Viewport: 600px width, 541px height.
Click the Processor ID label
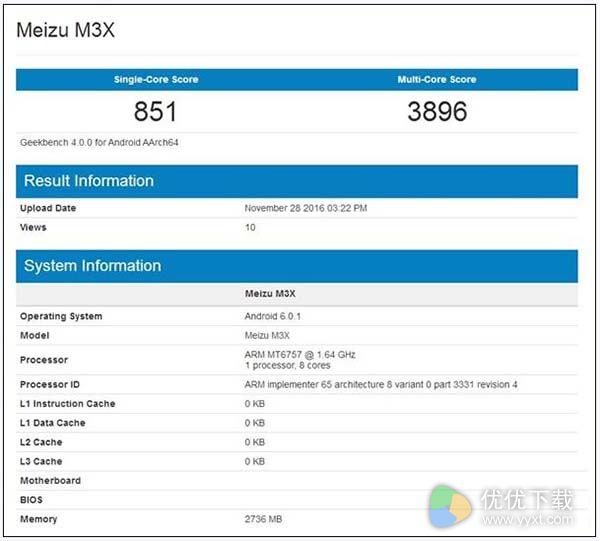(x=50, y=385)
